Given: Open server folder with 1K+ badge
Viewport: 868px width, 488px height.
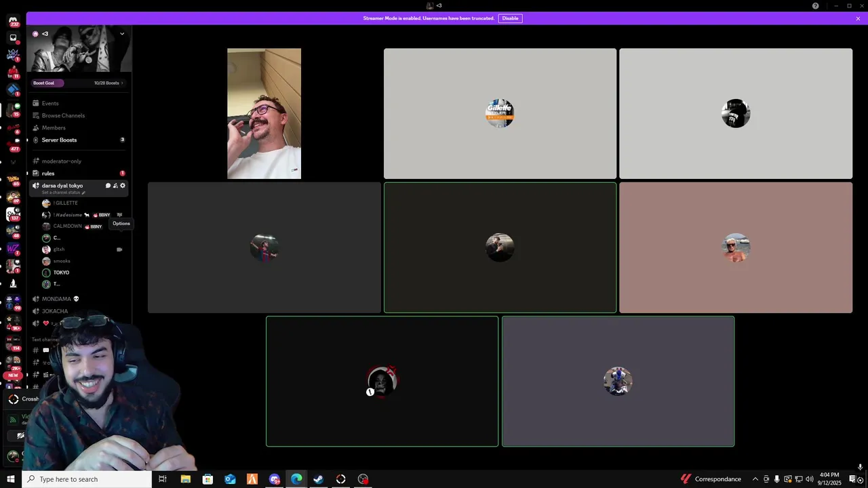Looking at the screenshot, I should coord(13,321).
